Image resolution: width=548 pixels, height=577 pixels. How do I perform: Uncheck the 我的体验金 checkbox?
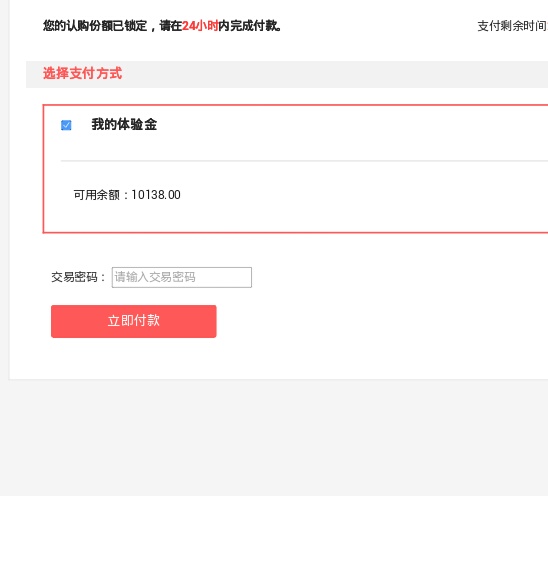click(66, 125)
